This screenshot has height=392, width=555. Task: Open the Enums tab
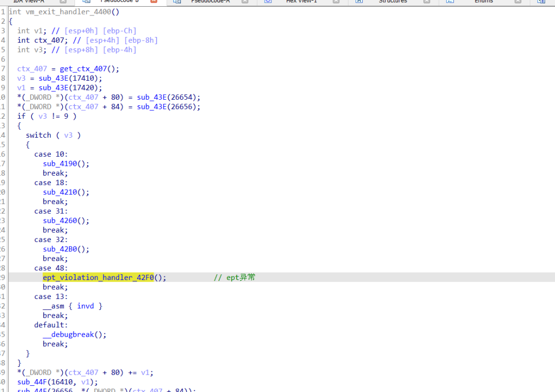[x=484, y=2]
